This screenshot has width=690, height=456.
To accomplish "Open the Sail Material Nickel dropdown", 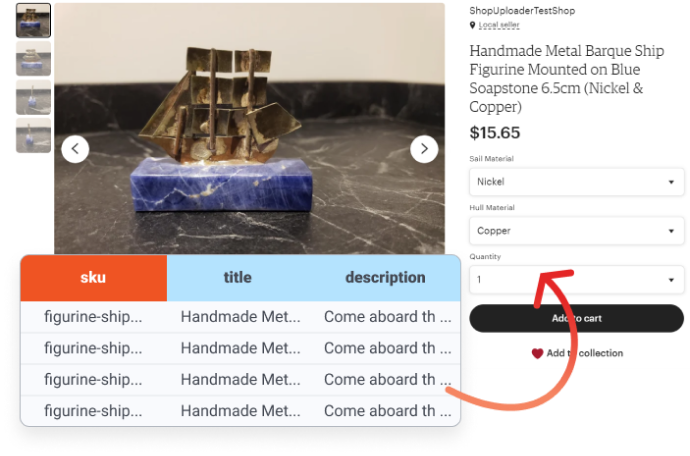I will (576, 182).
